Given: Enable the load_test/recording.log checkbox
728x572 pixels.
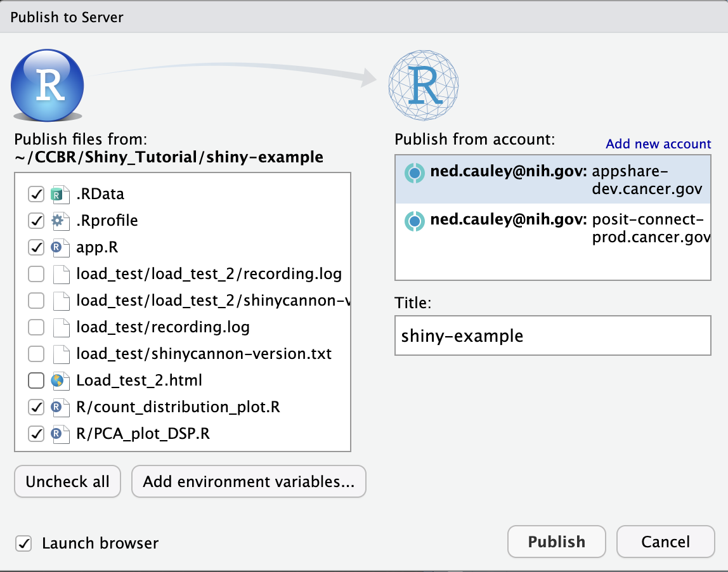Looking at the screenshot, I should point(36,327).
